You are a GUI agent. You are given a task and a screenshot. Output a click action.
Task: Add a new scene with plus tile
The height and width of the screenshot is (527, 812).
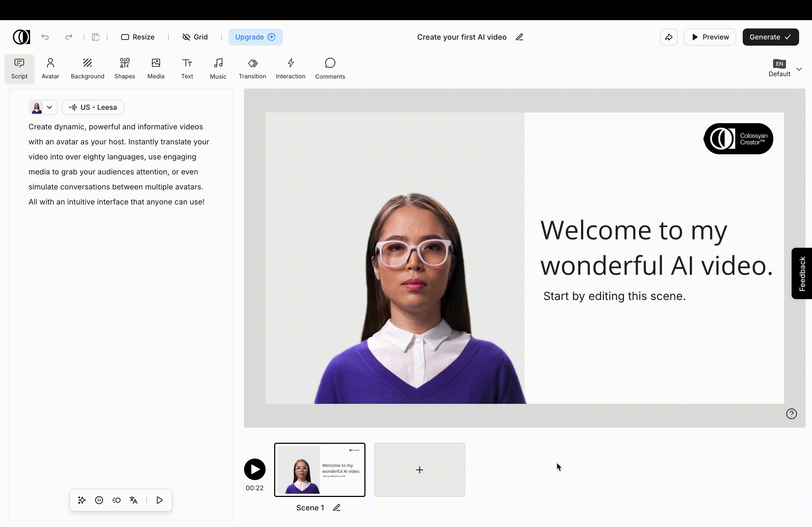tap(419, 469)
